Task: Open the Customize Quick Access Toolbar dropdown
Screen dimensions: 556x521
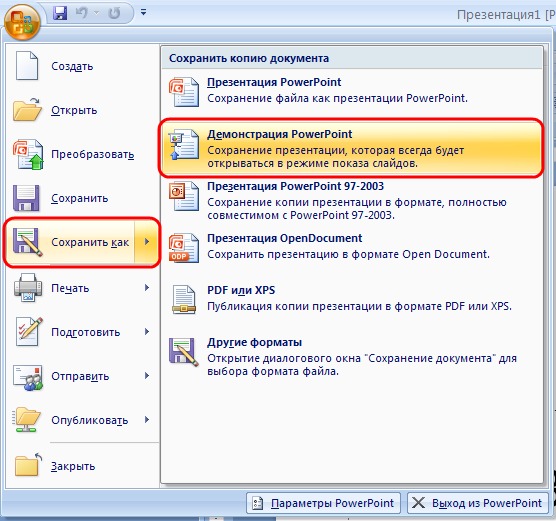Action: click(x=143, y=12)
